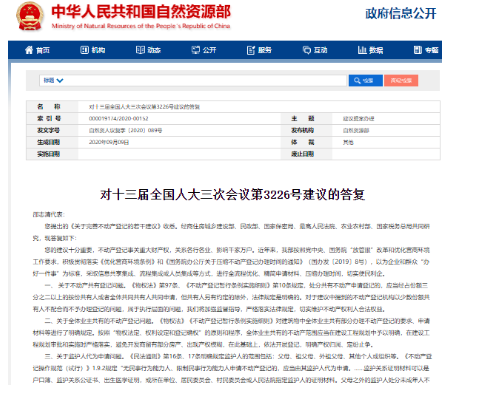The image size is (491, 395).
Task: Click the 体裁 value 其他
Action: pyautogui.click(x=348, y=142)
